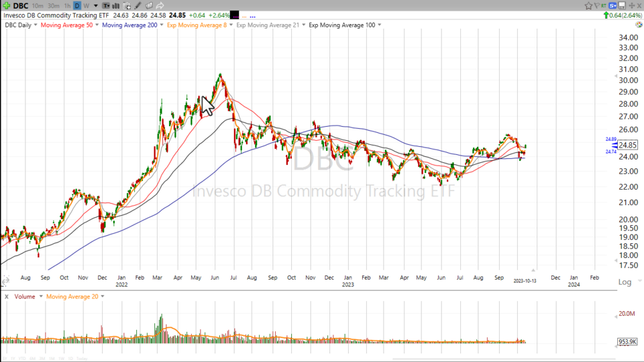Switch to the Weekly (W) time frame
644x362 pixels.
tap(87, 6)
